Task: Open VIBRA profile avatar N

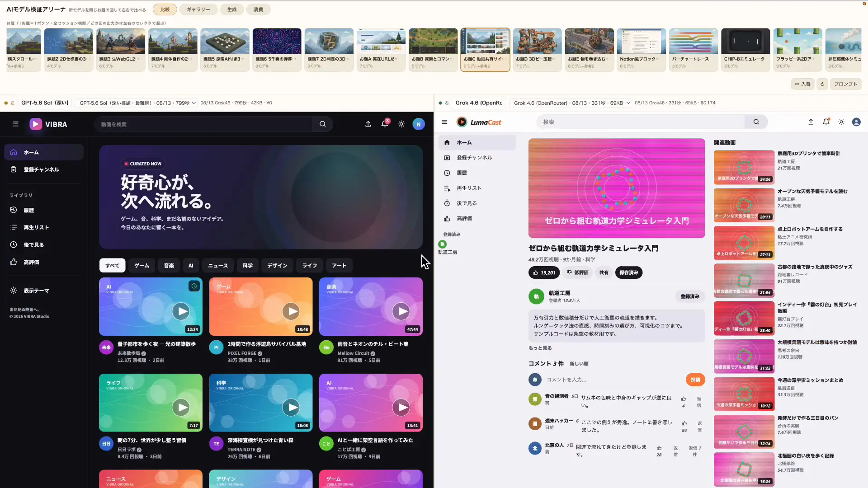Action: point(419,124)
